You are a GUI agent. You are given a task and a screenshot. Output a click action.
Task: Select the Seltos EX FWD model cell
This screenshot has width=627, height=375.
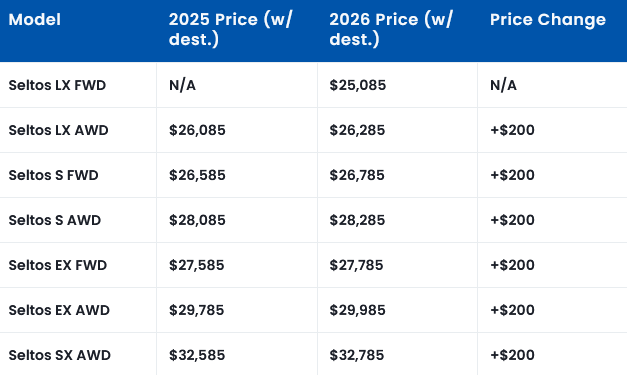point(58,265)
